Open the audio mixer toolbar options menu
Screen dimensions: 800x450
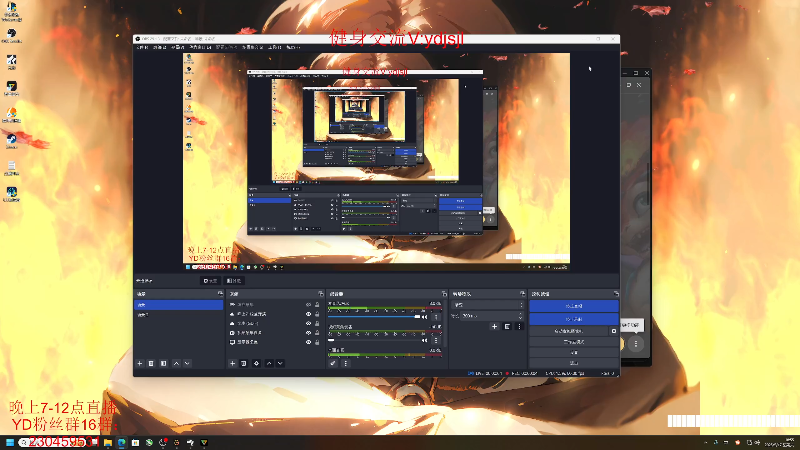coord(346,363)
